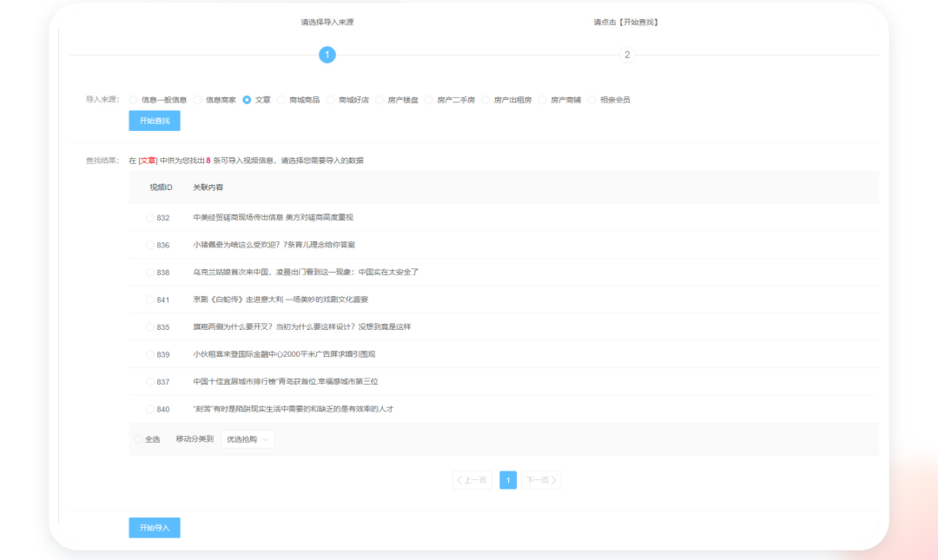This screenshot has width=938, height=560.
Task: Go to previous page with 上一页
Action: coord(472,480)
